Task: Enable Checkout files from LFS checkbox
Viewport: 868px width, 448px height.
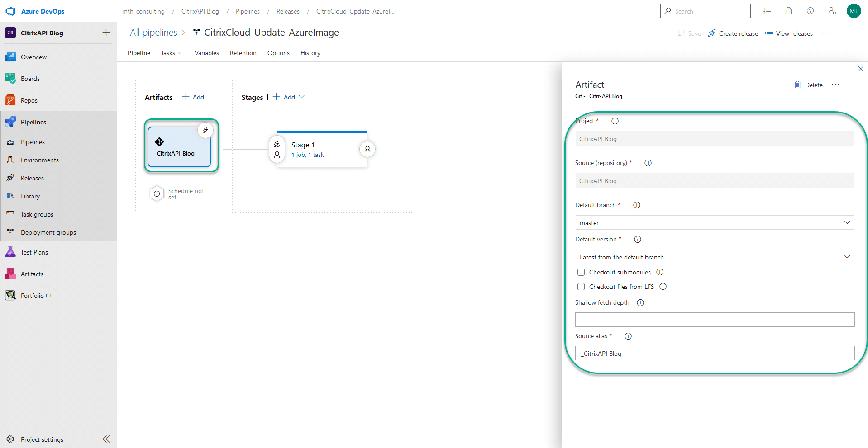Action: [x=581, y=287]
